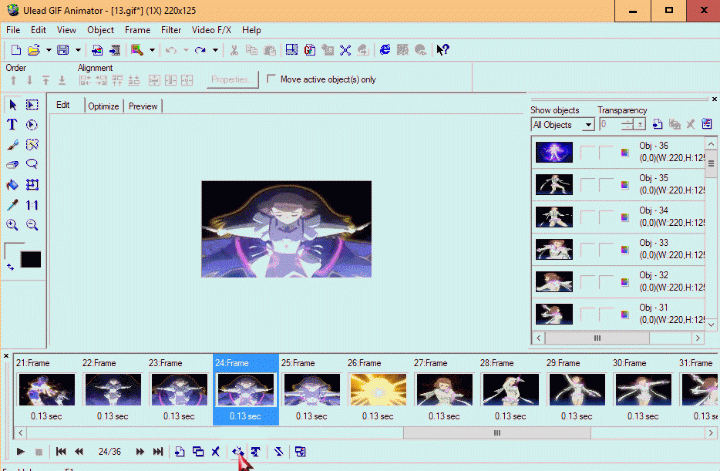This screenshot has width=720, height=471.
Task: Click the Actual Size 1:1 tool
Action: (x=32, y=205)
